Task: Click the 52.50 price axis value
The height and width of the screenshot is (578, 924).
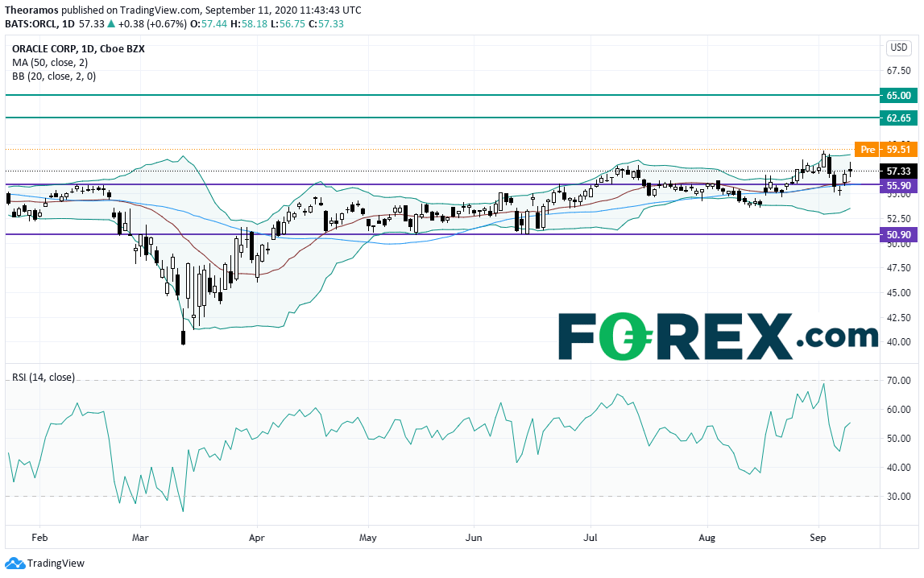Action: click(899, 218)
